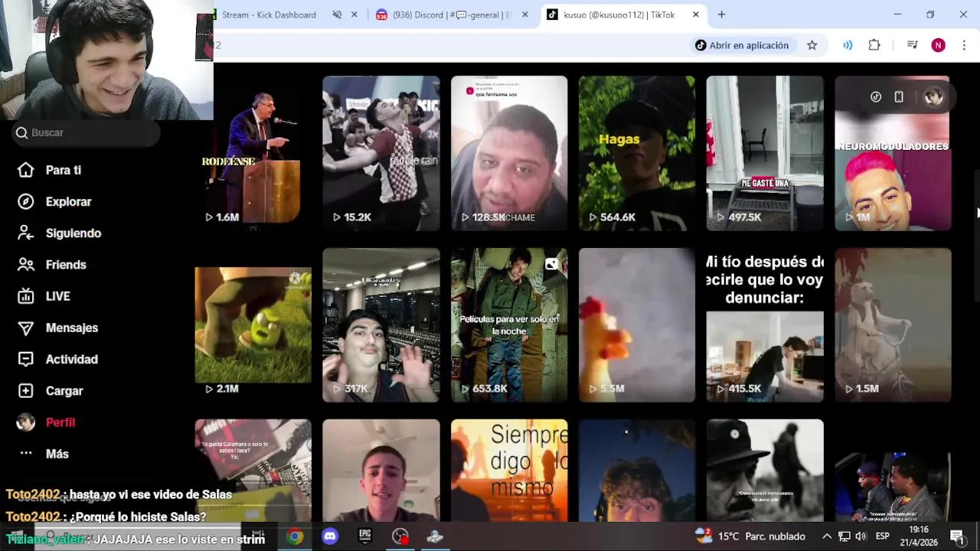This screenshot has height=551, width=980.
Task: Click the phone app icon in floating bar
Action: click(x=899, y=96)
